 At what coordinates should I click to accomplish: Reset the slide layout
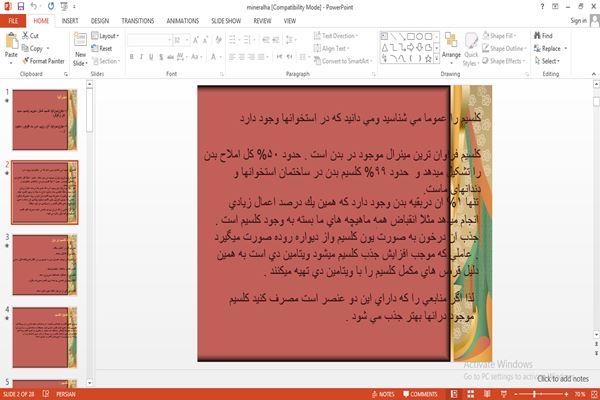tap(102, 49)
